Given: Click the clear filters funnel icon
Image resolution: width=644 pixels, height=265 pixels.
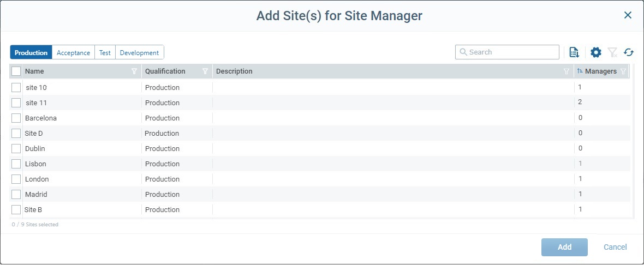Looking at the screenshot, I should [612, 52].
